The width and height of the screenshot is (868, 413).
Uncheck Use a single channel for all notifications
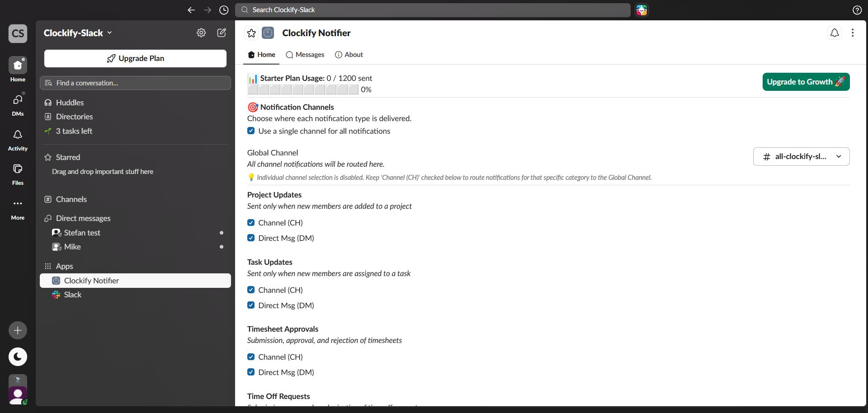point(251,131)
